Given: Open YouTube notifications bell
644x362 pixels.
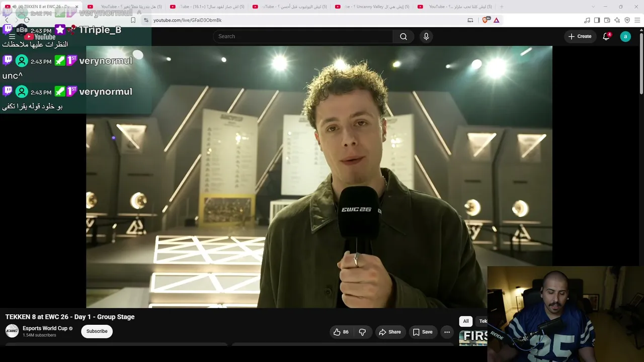Looking at the screenshot, I should (x=606, y=36).
